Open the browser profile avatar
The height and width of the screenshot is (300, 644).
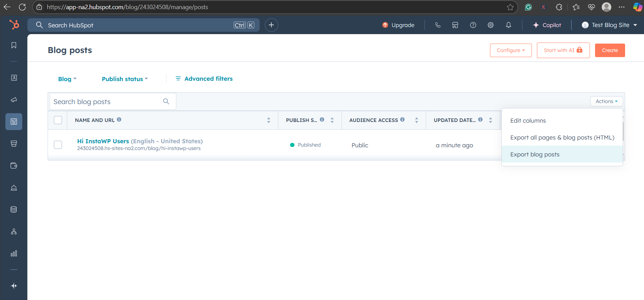607,7
